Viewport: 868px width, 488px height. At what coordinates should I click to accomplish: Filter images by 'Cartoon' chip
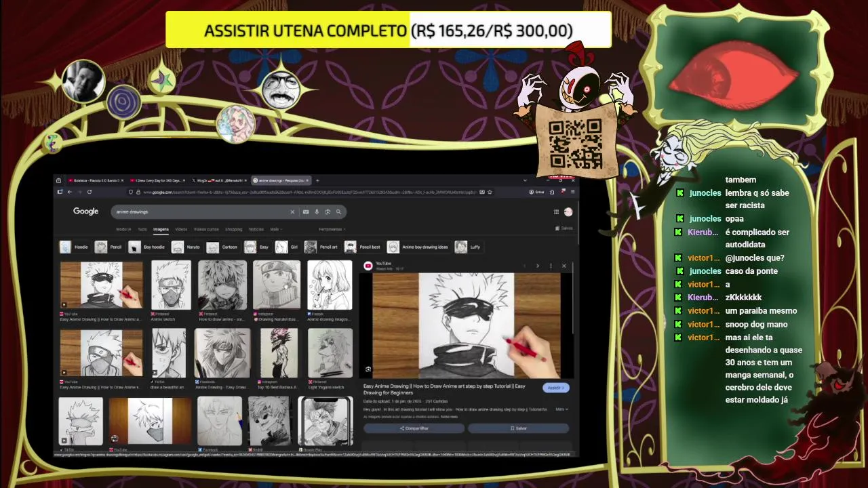[x=222, y=247]
